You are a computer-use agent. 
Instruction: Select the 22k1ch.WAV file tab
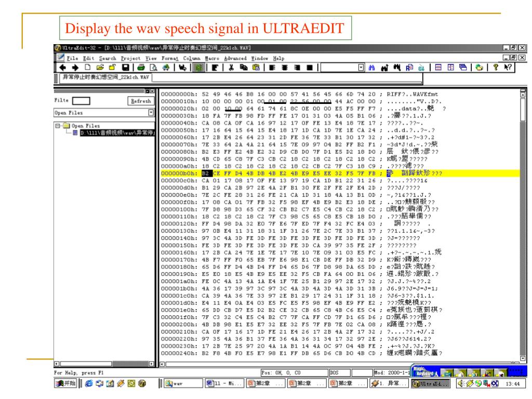tap(106, 77)
